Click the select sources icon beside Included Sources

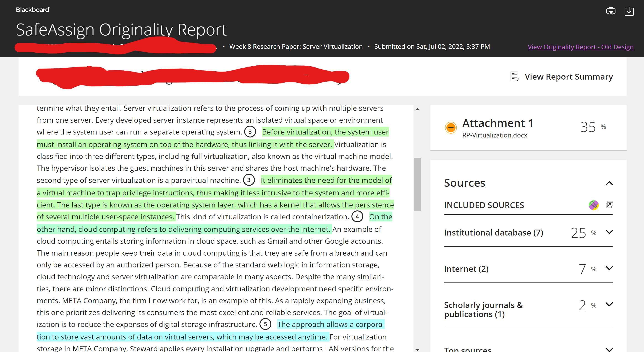pos(609,205)
